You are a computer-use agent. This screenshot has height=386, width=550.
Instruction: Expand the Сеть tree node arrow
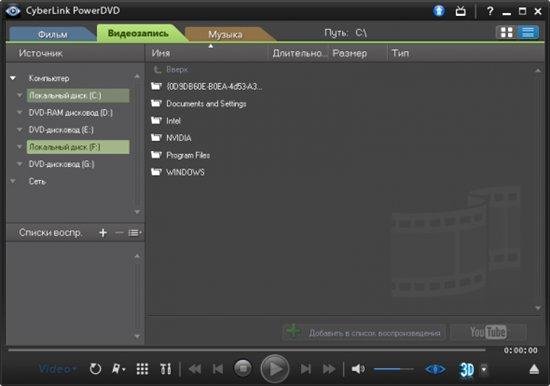pos(13,181)
